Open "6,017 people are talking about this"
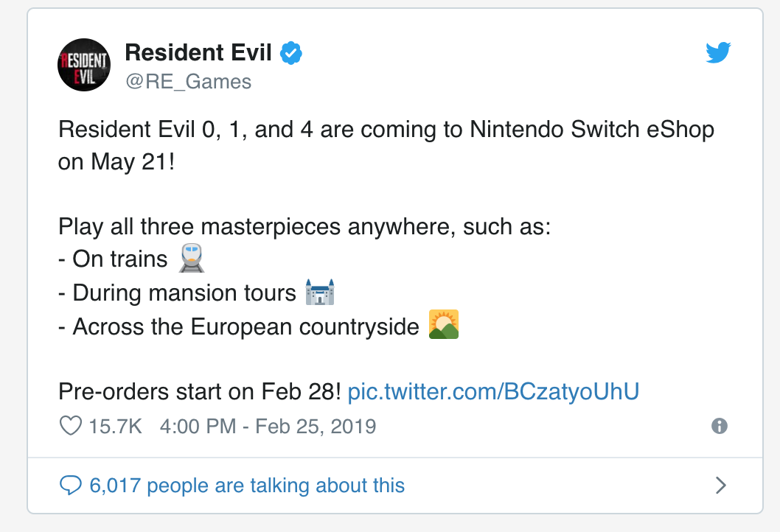Image resolution: width=780 pixels, height=532 pixels. pyautogui.click(x=247, y=486)
